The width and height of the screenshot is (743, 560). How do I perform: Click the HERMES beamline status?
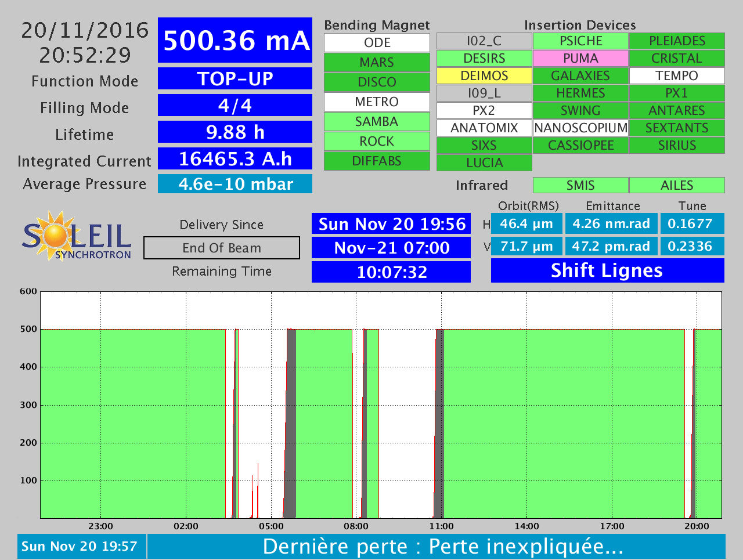click(x=580, y=93)
